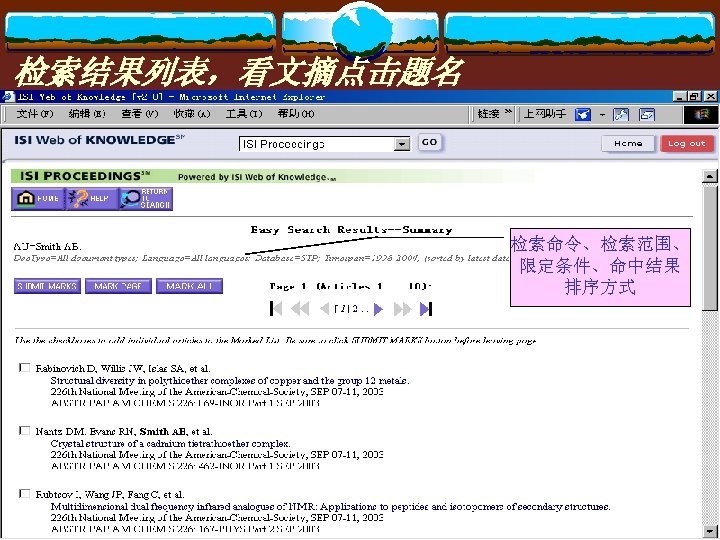
Task: Click the page scrollbar down arrow
Action: point(710,530)
